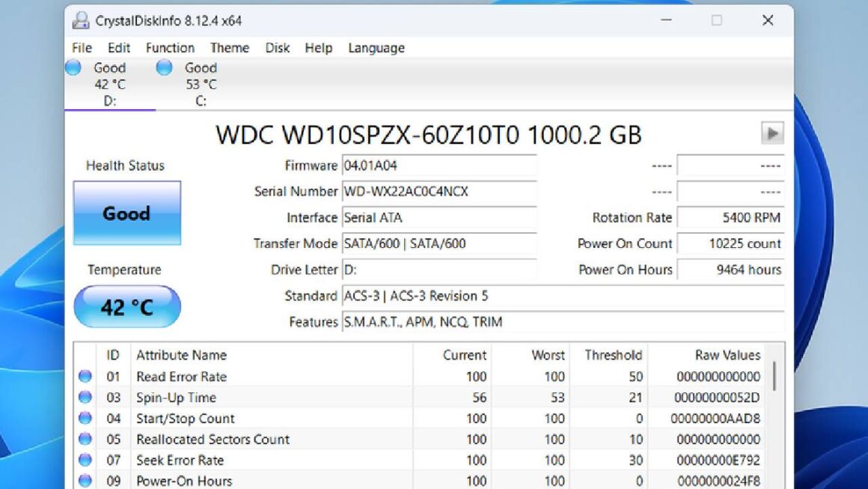Screen dimensions: 868x489
Task: Select the Reallocated Sectors Count attribute name
Action: tap(213, 439)
